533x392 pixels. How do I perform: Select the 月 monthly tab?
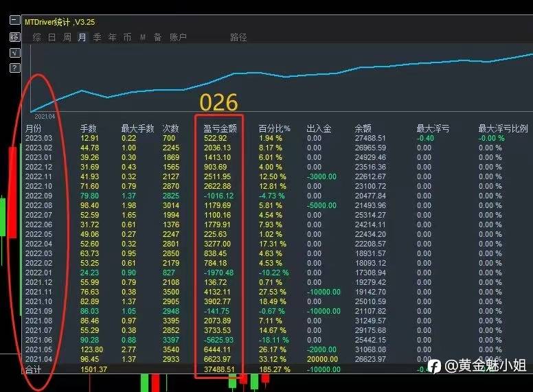pos(82,37)
